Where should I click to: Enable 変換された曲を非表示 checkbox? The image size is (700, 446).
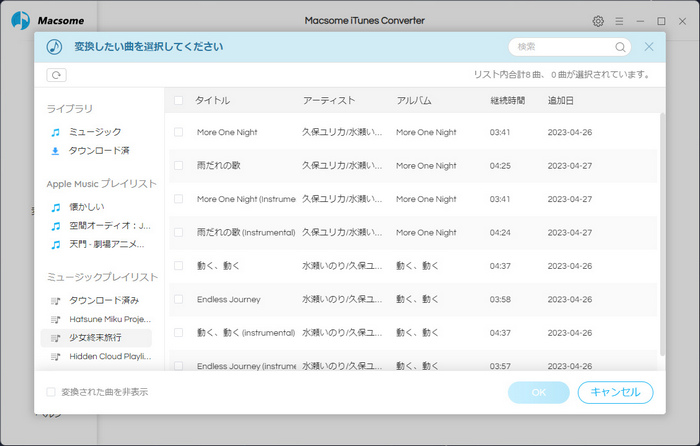pyautogui.click(x=51, y=392)
